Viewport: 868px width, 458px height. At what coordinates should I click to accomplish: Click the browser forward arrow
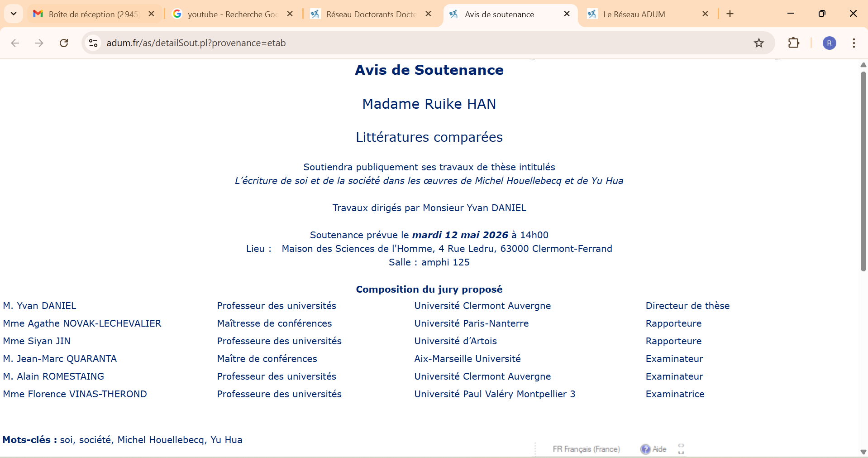pos(39,43)
